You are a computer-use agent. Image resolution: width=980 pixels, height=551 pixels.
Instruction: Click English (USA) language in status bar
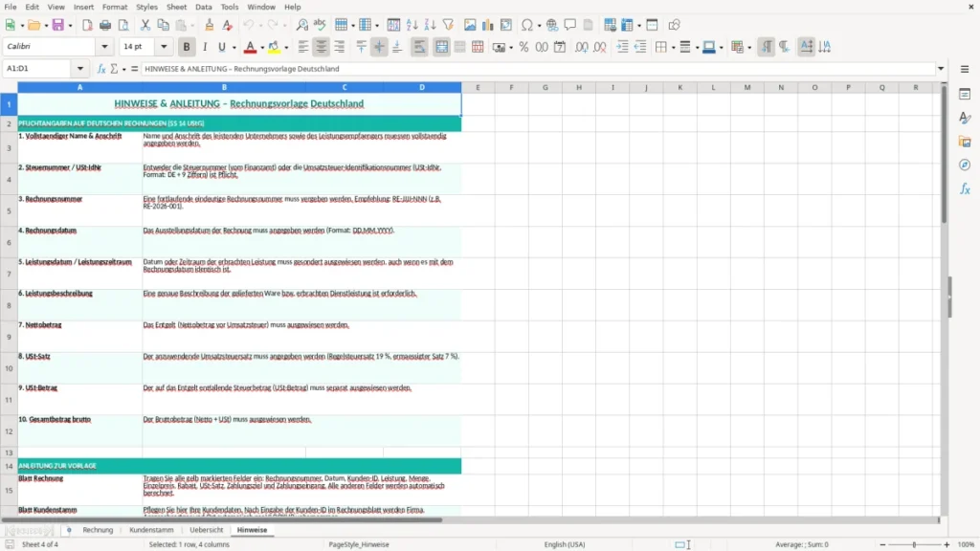click(565, 544)
